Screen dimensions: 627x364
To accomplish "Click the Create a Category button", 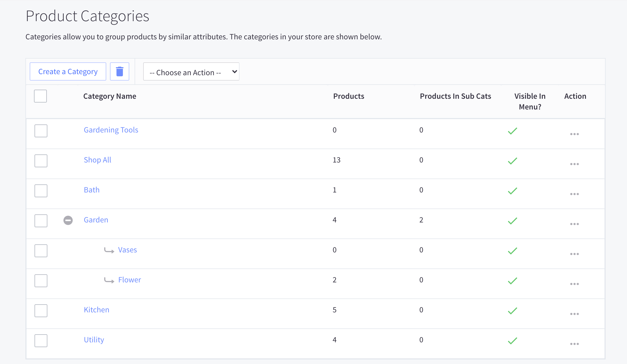I will [68, 71].
